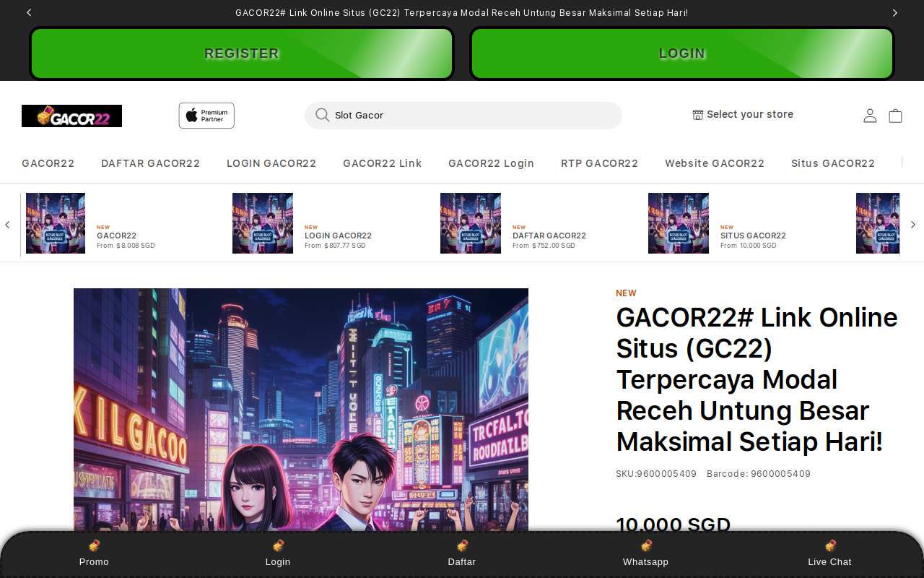Slide product carousel left arrow

click(x=7, y=225)
